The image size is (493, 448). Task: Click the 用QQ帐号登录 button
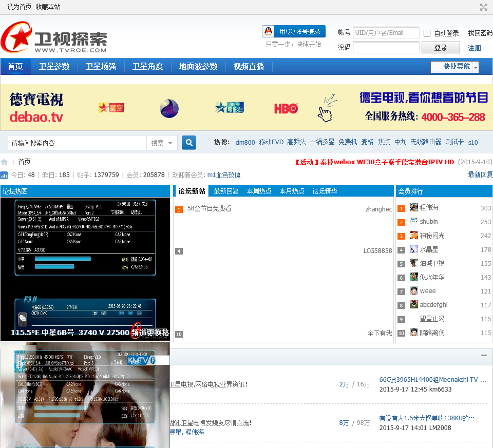(294, 31)
